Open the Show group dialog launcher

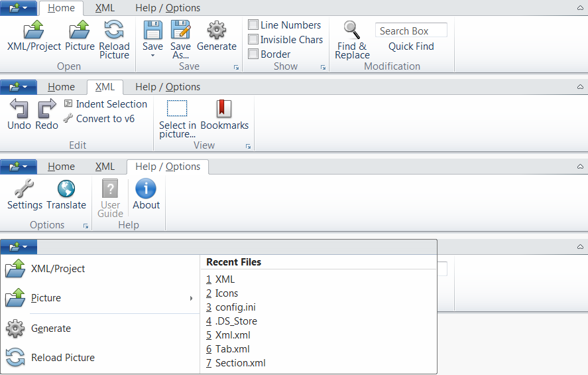(x=323, y=68)
